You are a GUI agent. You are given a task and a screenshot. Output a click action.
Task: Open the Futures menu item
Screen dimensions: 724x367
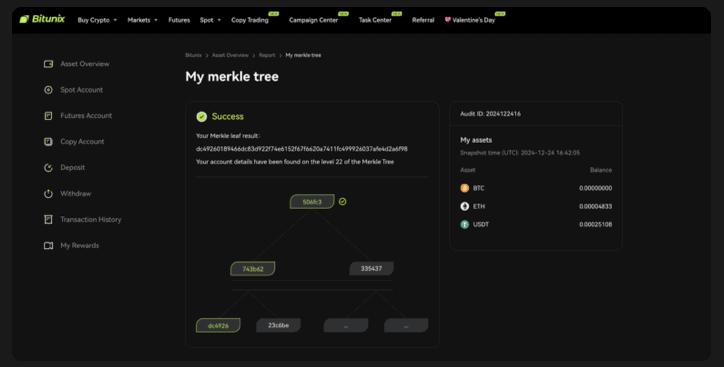point(179,20)
